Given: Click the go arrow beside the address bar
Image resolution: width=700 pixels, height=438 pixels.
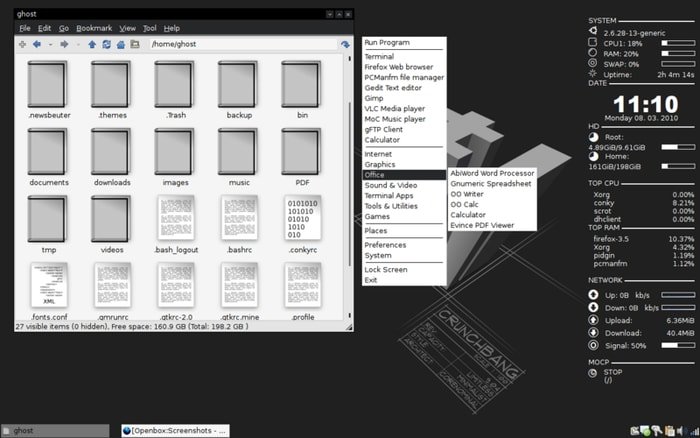Looking at the screenshot, I should pyautogui.click(x=345, y=44).
